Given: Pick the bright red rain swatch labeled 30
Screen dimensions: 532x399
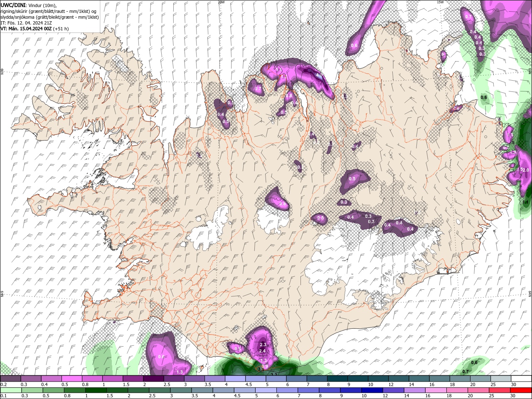Looking at the screenshot, I should click(521, 390).
